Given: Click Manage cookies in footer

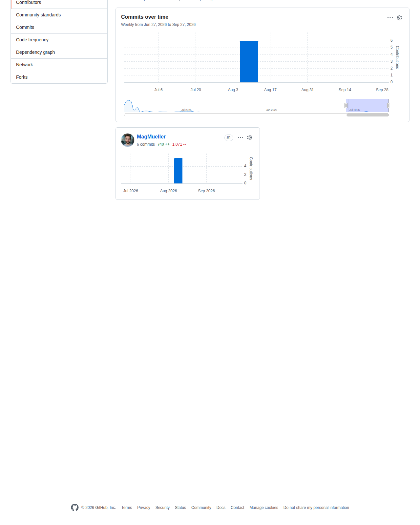Looking at the screenshot, I should point(264,508).
